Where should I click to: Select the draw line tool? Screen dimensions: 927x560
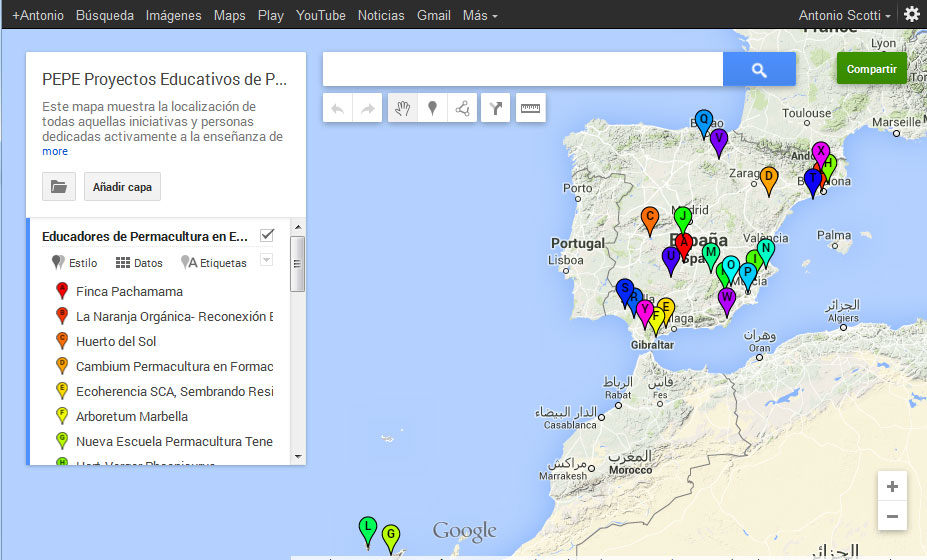click(x=462, y=108)
